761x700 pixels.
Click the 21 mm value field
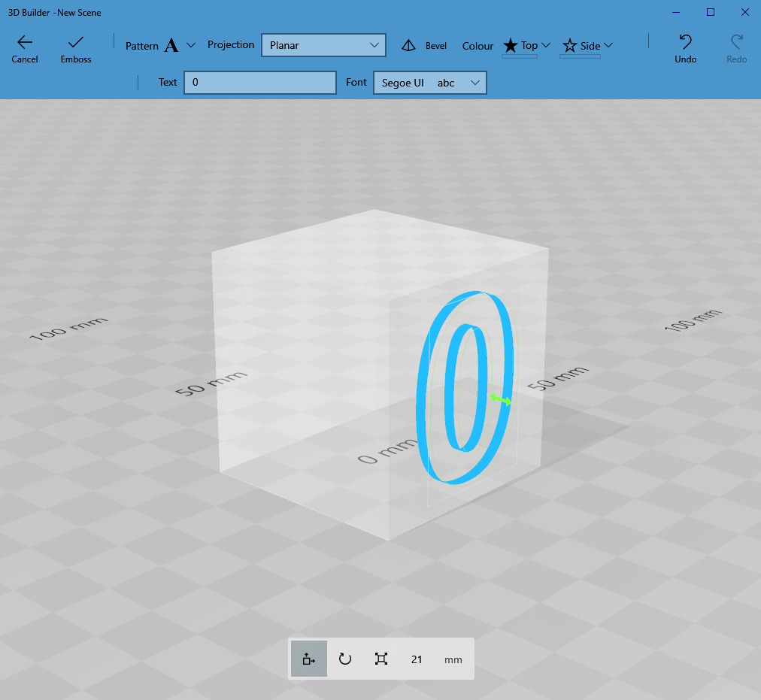[x=416, y=659]
